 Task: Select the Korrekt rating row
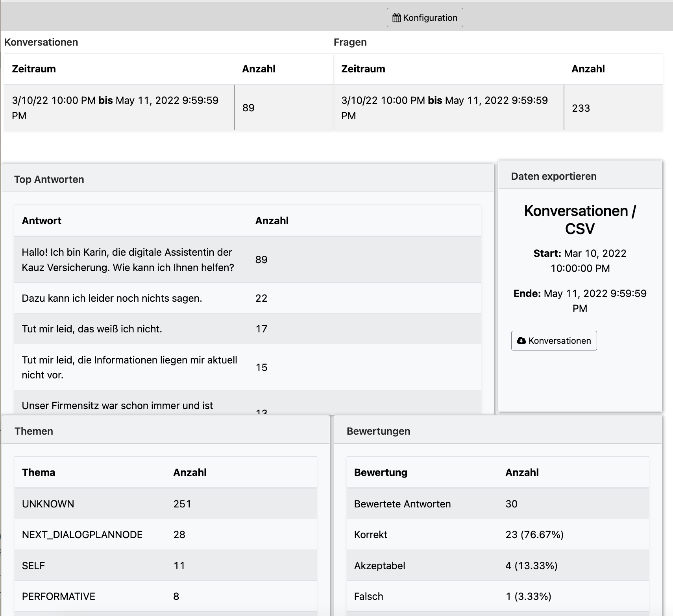(498, 535)
